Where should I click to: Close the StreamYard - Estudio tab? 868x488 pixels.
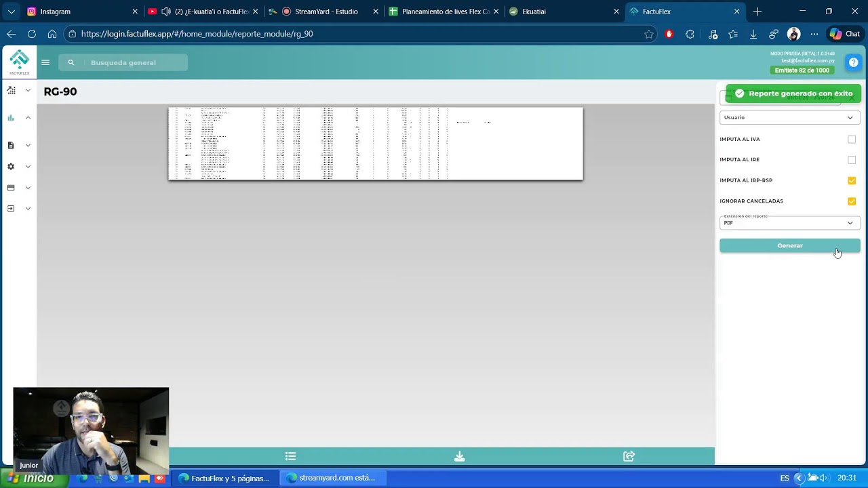coord(376,12)
